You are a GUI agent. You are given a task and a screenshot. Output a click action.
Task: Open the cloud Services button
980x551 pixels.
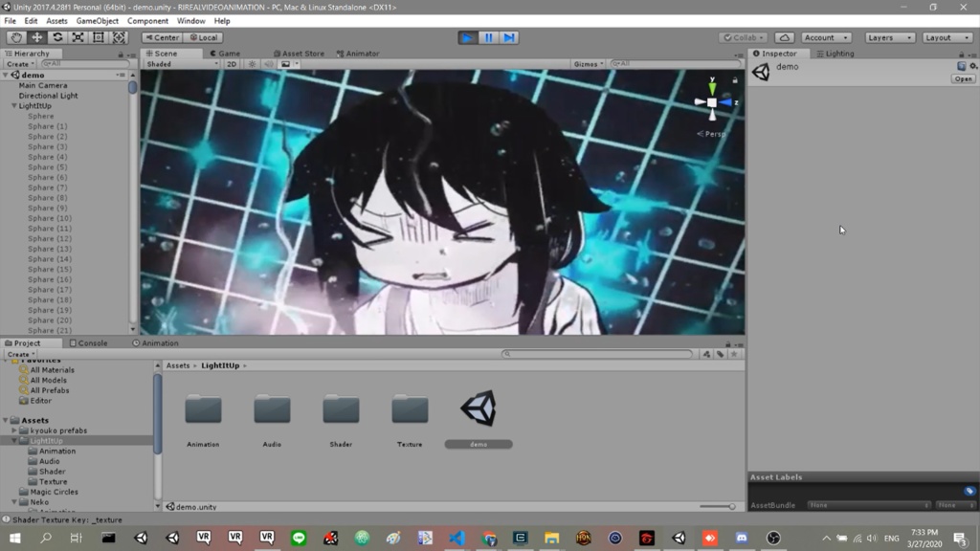(785, 37)
